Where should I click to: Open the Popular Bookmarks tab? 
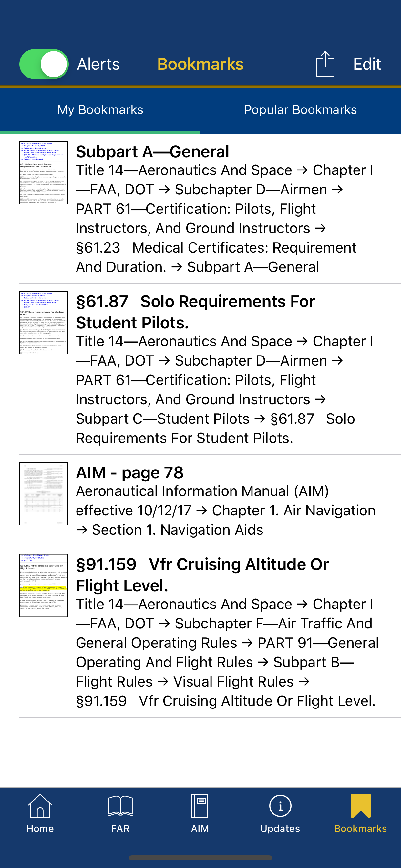pos(300,110)
